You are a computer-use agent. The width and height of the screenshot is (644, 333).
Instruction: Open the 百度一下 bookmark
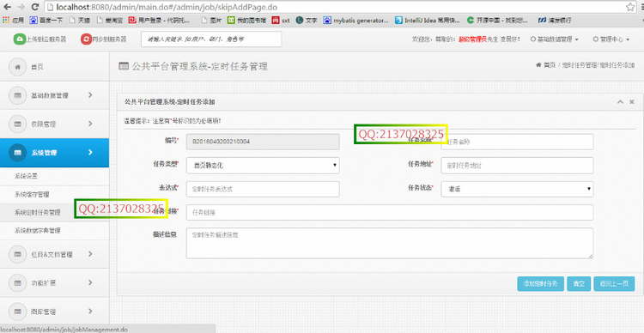point(46,20)
